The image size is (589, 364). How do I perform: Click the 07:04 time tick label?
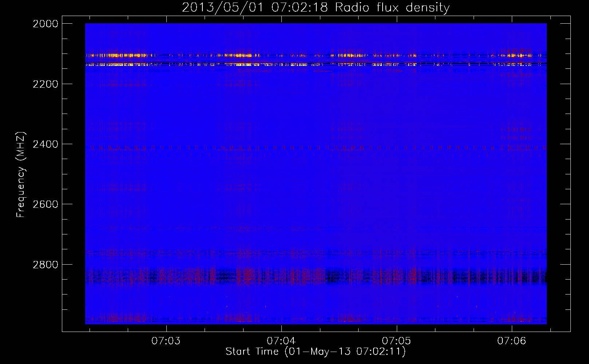tap(281, 341)
